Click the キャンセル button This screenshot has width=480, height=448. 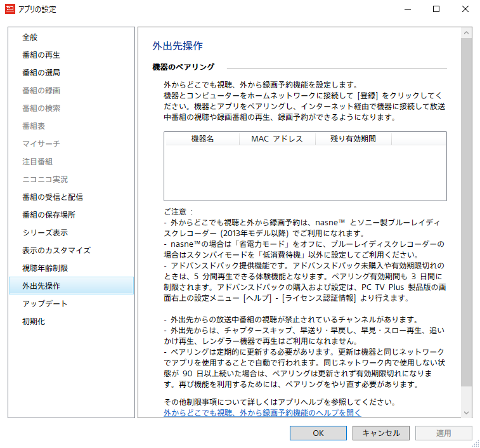click(x=381, y=433)
